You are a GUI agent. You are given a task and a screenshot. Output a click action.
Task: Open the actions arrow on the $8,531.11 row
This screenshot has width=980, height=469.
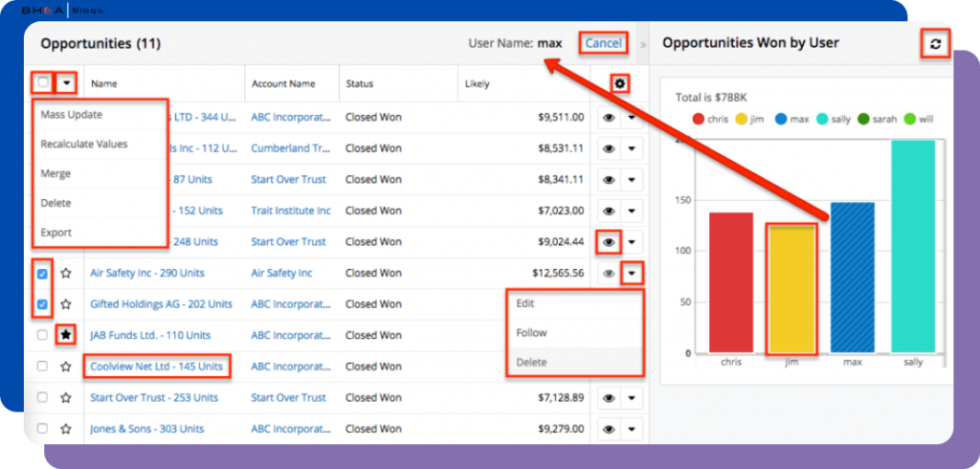point(632,148)
